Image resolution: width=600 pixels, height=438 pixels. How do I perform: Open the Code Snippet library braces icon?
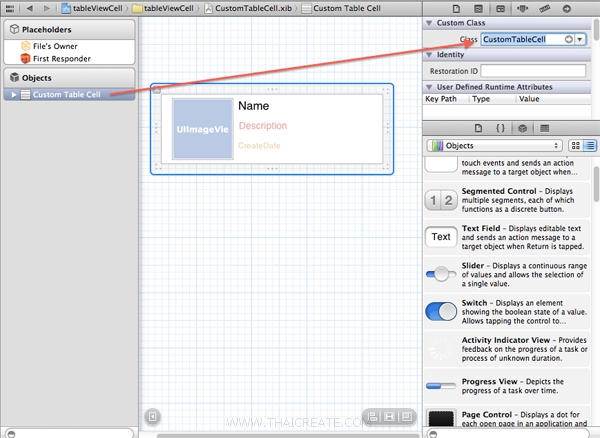click(x=501, y=128)
